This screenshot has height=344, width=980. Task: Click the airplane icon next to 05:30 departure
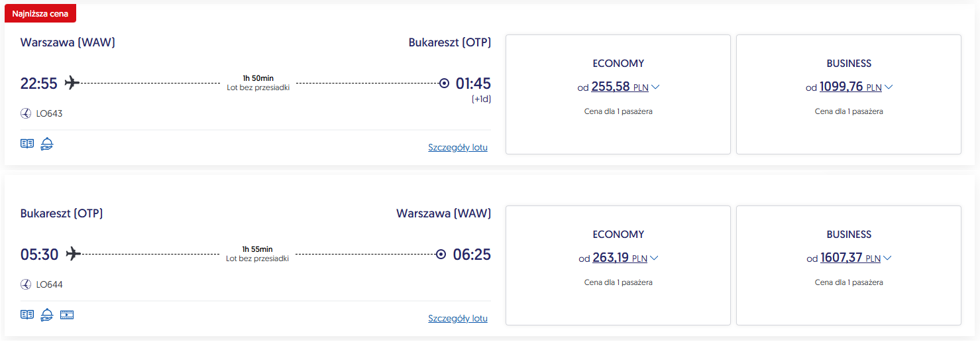[73, 254]
